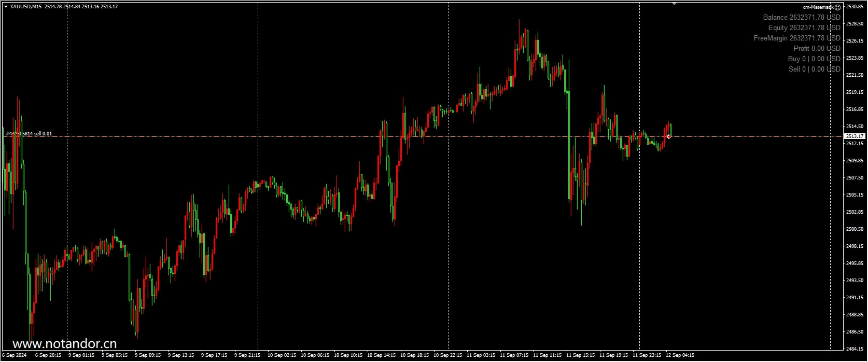The height and width of the screenshot is (362, 868).
Task: Click the 2523.85 price scale label
Action: tap(855, 58)
